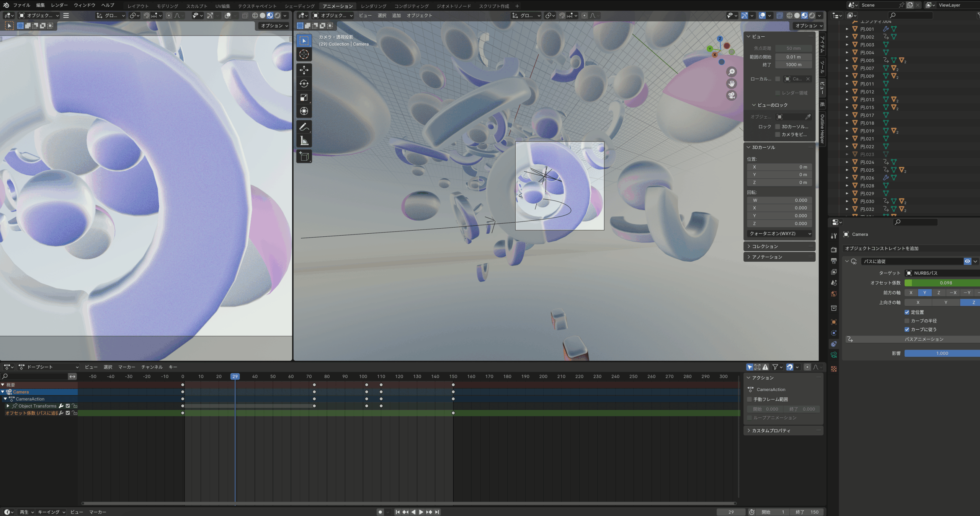Select the Move tool in viewport toolbar

coord(304,70)
